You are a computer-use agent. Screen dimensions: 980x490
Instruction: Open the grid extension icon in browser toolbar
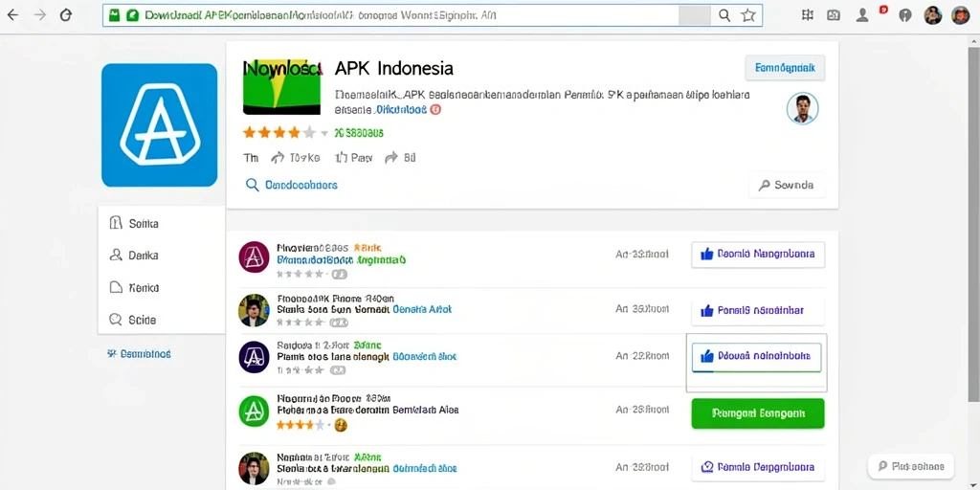807,15
